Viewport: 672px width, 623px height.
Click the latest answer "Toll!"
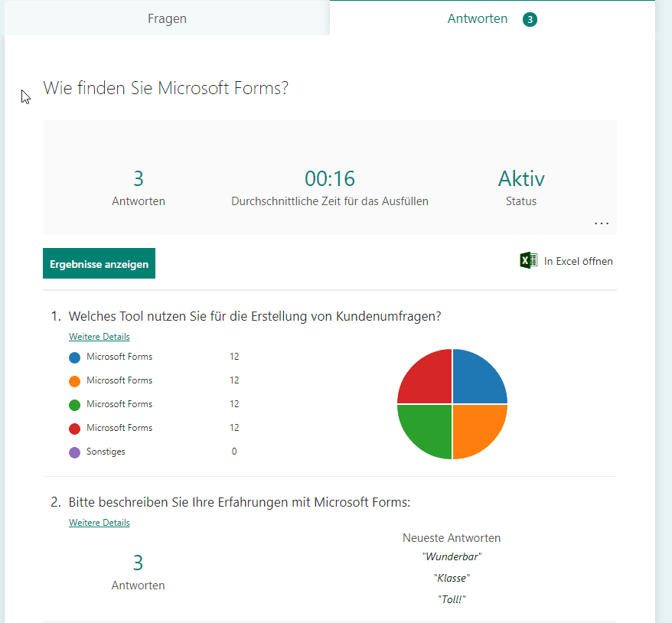452,599
